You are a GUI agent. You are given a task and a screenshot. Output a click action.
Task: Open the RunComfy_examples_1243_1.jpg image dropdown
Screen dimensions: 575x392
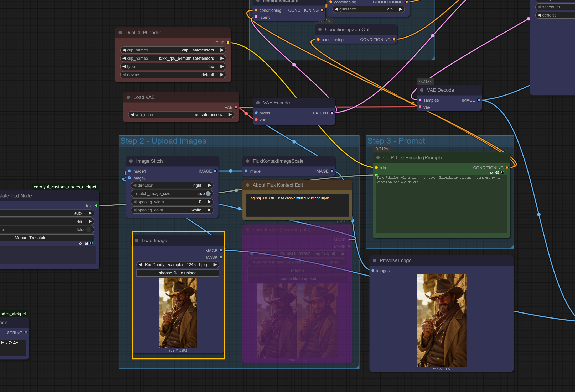click(178, 265)
